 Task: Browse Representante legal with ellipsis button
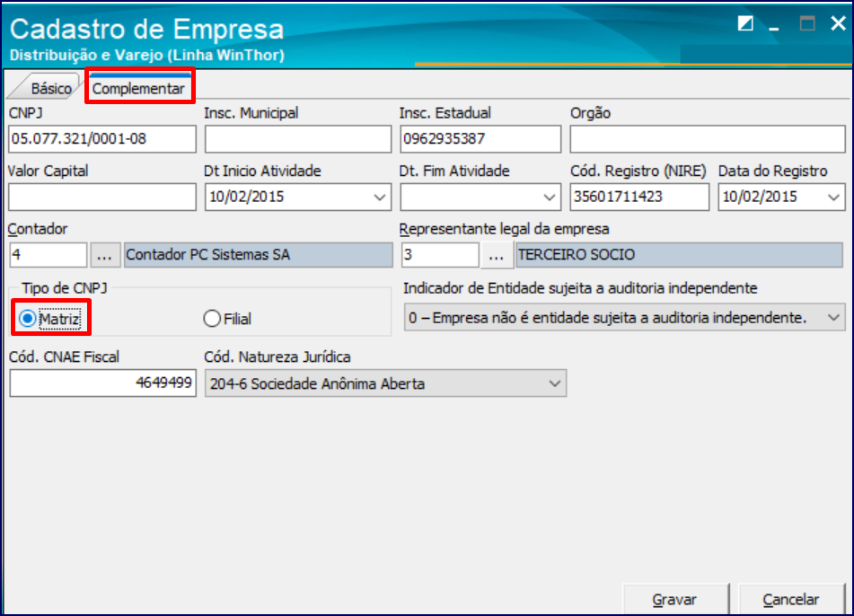[x=497, y=255]
